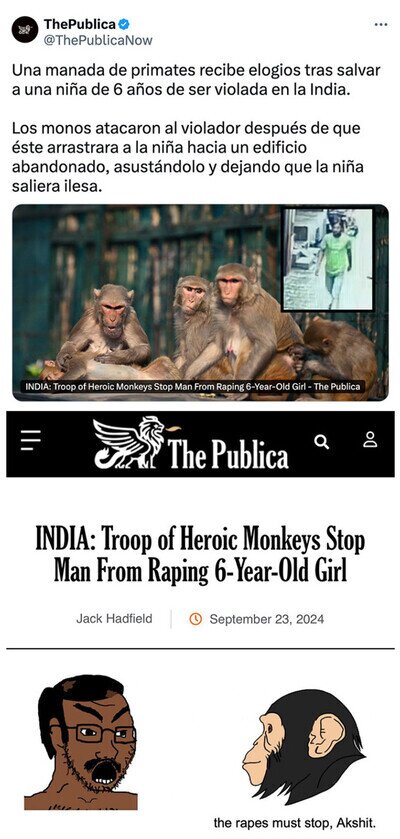Click The Publica winged lion logo
The image size is (400, 839).
[129, 442]
